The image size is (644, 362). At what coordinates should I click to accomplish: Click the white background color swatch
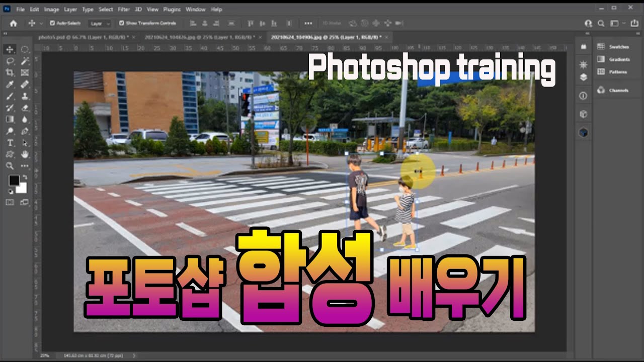tap(21, 188)
